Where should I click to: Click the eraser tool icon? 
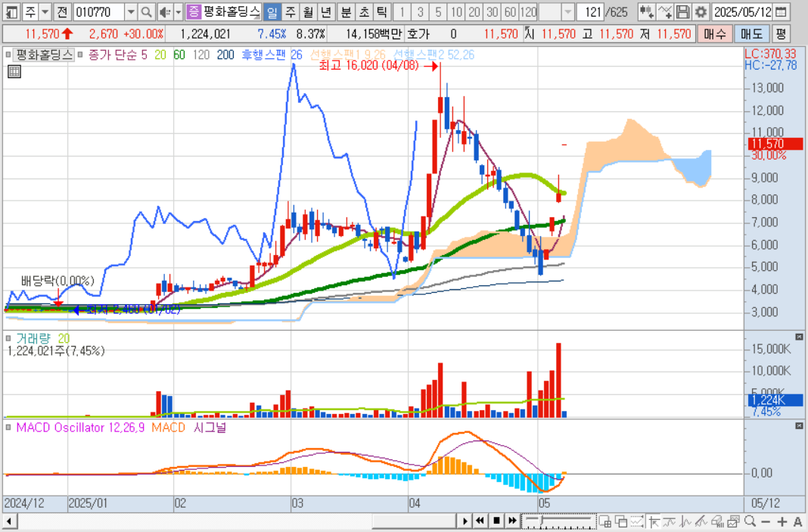[x=717, y=521]
